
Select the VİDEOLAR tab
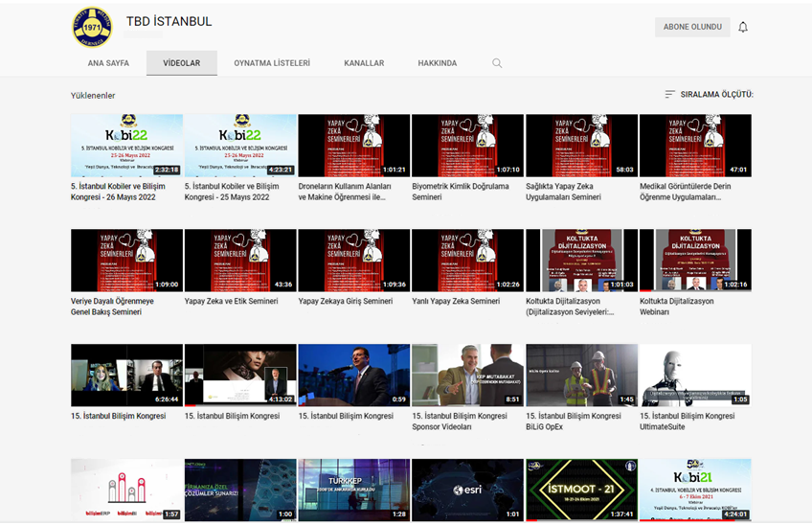(x=181, y=63)
